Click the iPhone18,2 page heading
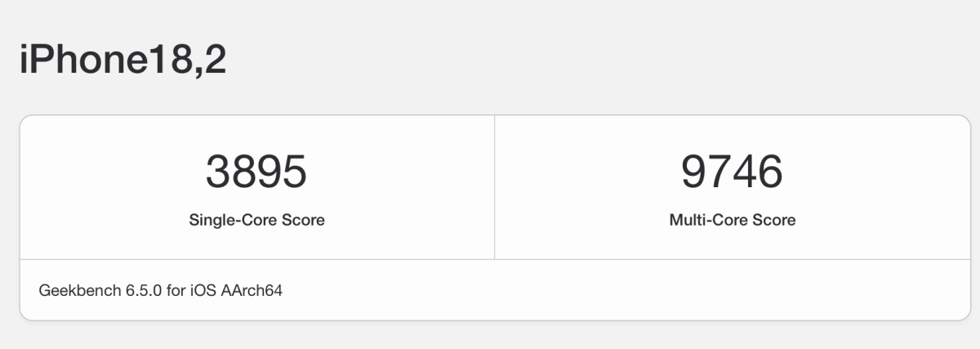This screenshot has width=980, height=349. (122, 62)
